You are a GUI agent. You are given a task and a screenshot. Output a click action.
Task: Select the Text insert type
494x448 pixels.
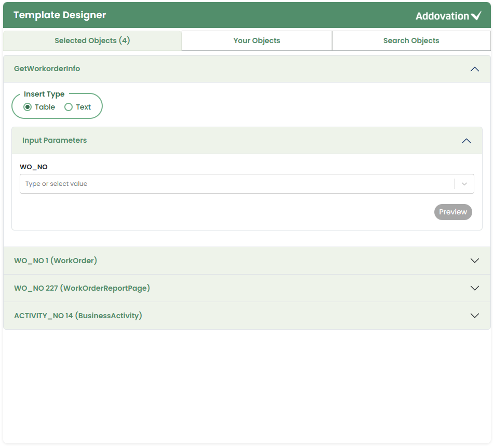click(68, 107)
